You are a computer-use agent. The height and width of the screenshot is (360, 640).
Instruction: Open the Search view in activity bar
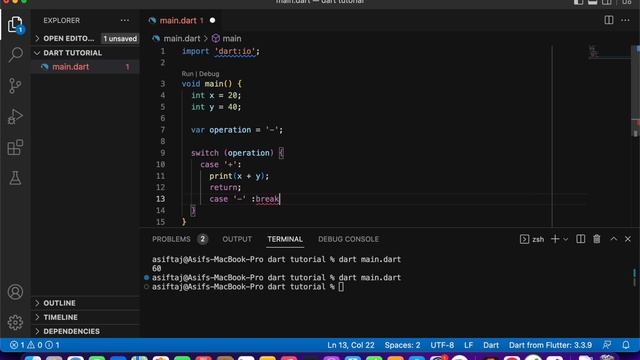tap(15, 54)
